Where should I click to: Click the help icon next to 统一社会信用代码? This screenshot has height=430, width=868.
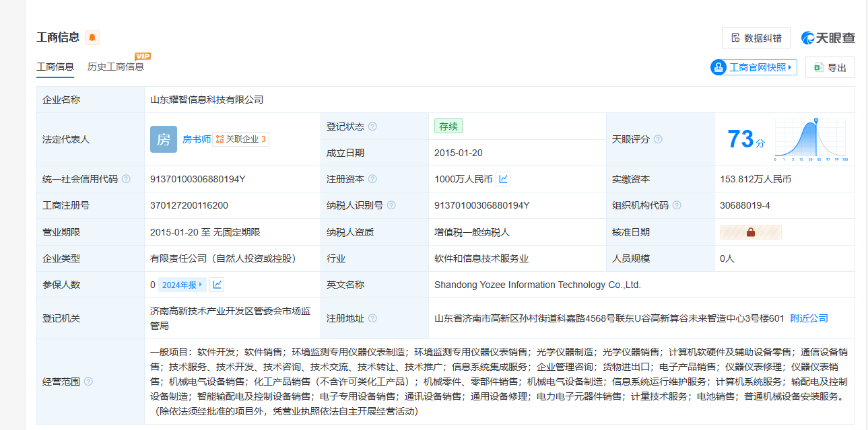coord(126,179)
